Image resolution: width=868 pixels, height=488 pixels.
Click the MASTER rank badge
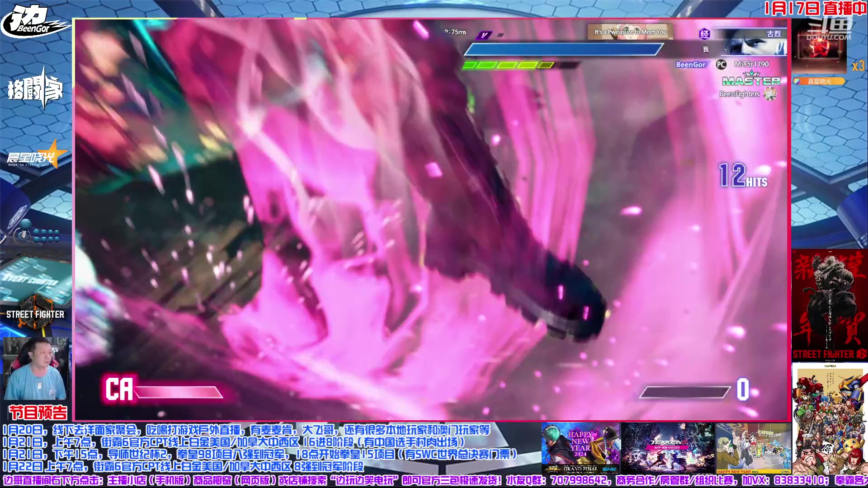[751, 80]
